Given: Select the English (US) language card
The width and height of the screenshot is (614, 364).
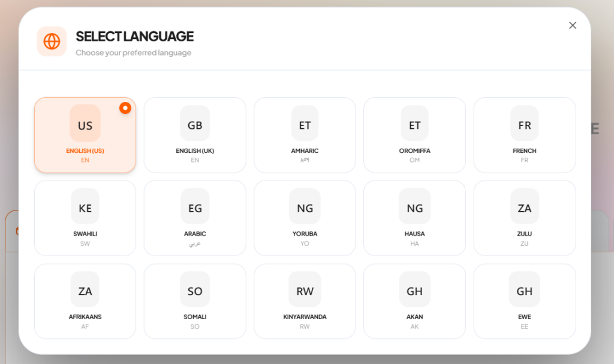Looking at the screenshot, I should click(85, 136).
